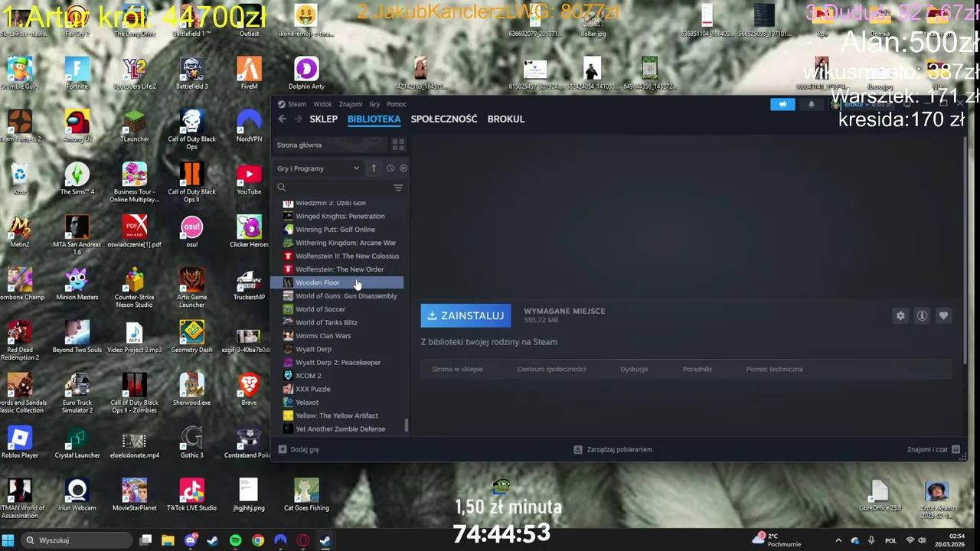Open library advanced filter options
Image resolution: width=980 pixels, height=551 pixels.
(398, 187)
